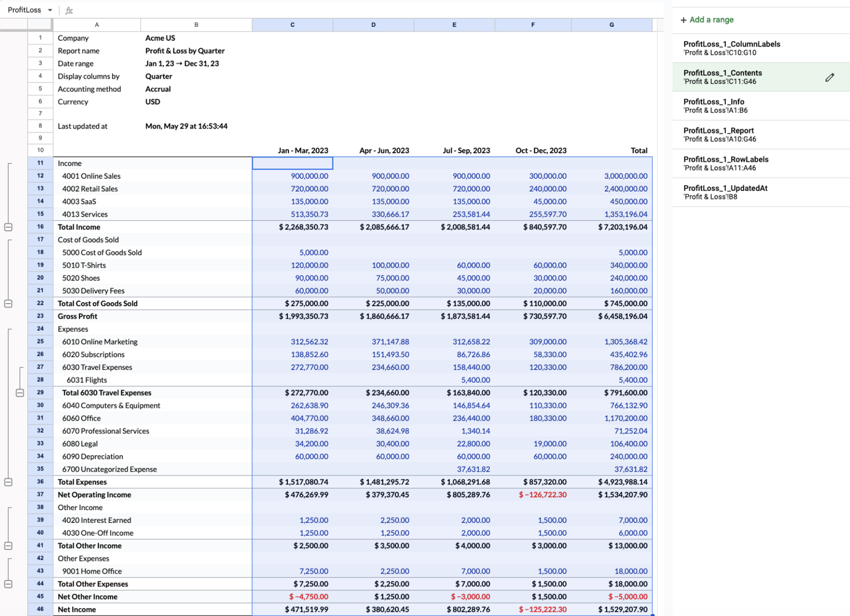The height and width of the screenshot is (616, 850).
Task: Collapse the Other Expenses group minus button
Action: coord(8,584)
